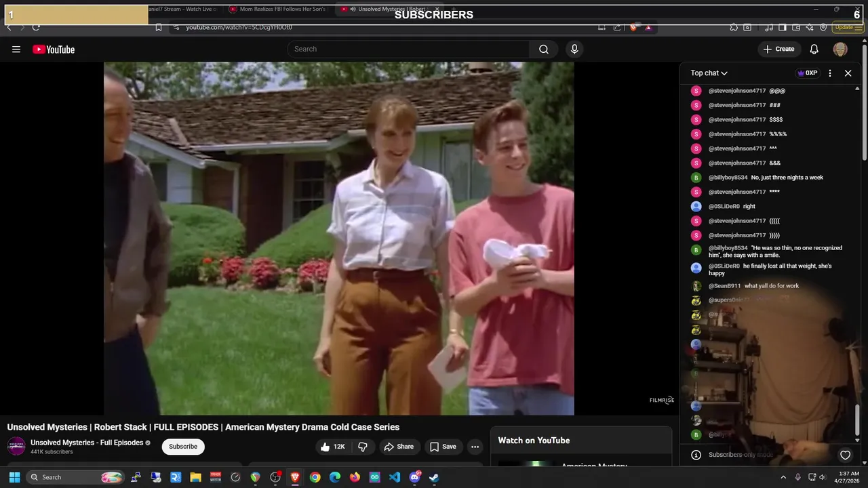Save the video to a playlist

click(x=443, y=447)
